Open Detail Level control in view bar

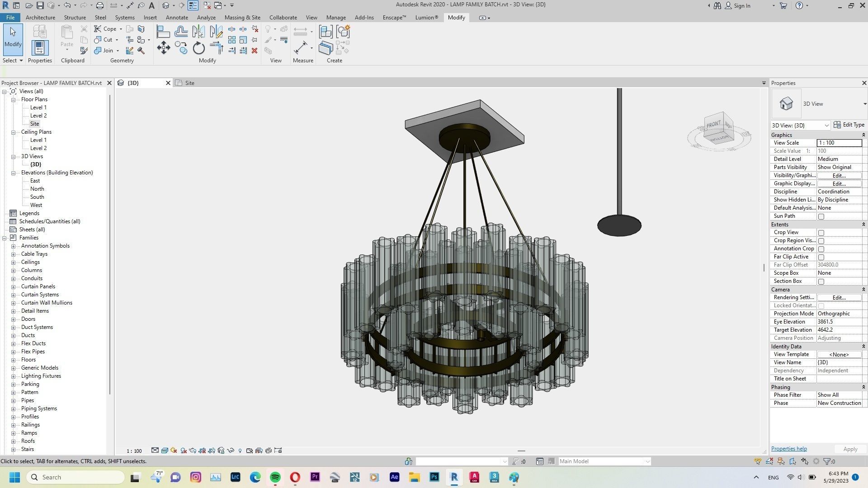(x=155, y=450)
